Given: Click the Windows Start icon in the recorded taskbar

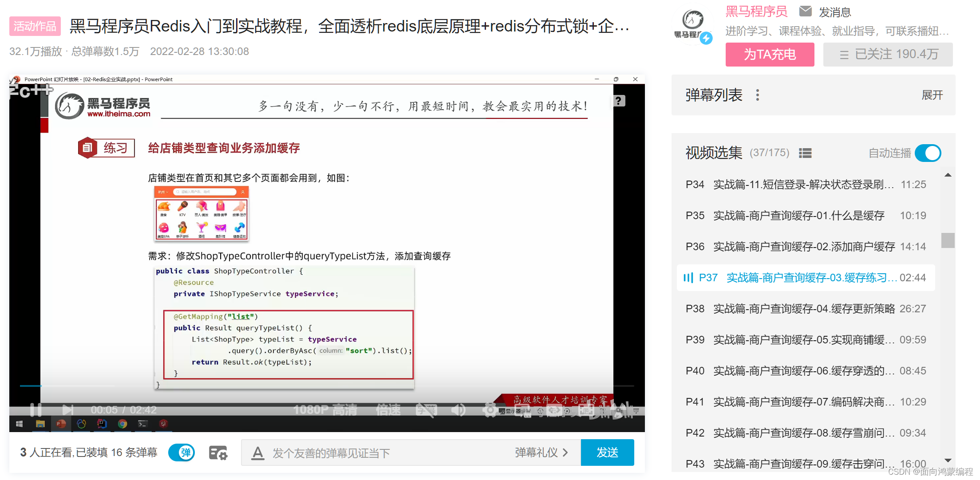Looking at the screenshot, I should point(19,424).
